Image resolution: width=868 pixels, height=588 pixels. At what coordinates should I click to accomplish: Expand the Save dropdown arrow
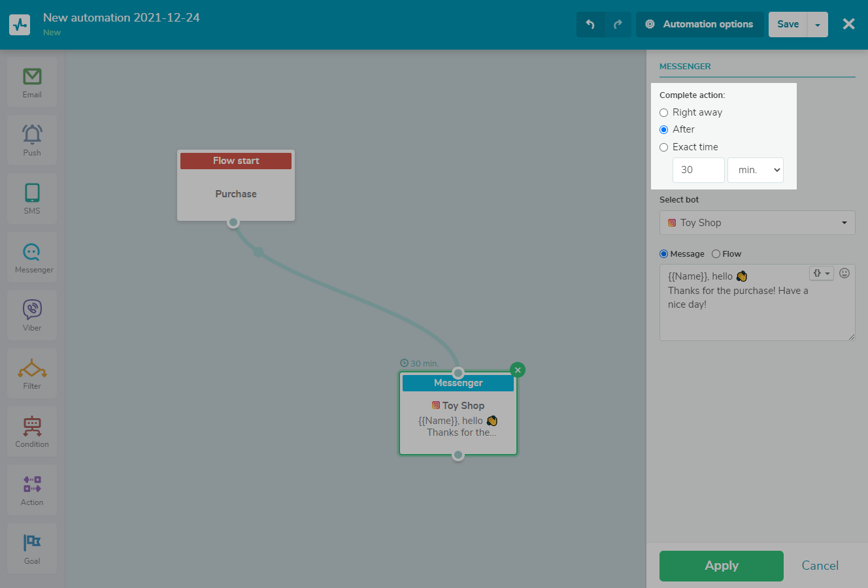tap(818, 24)
